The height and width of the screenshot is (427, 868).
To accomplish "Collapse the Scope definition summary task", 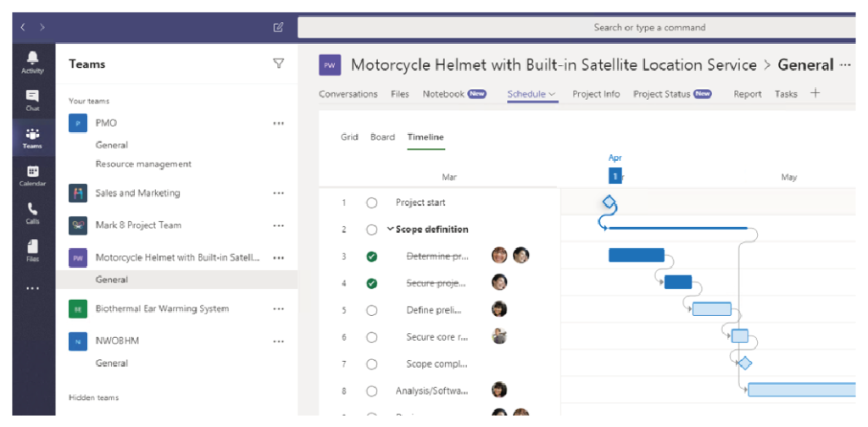I will coord(390,229).
